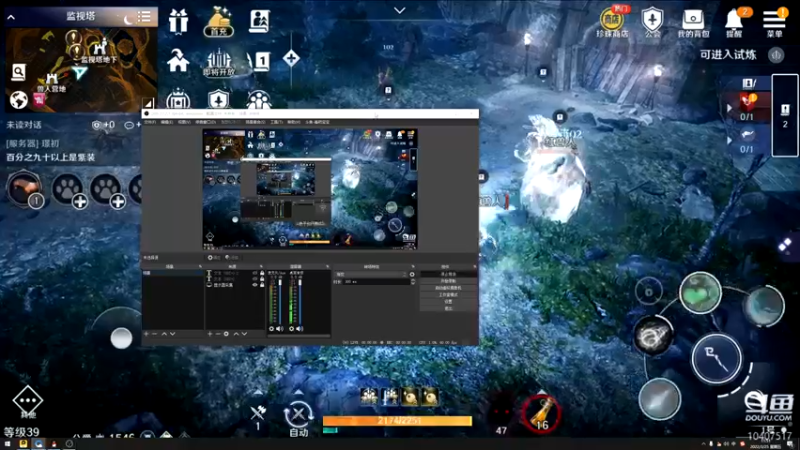
Task: Open the 编辑 Edit menu in OBS
Action: pyautogui.click(x=167, y=122)
